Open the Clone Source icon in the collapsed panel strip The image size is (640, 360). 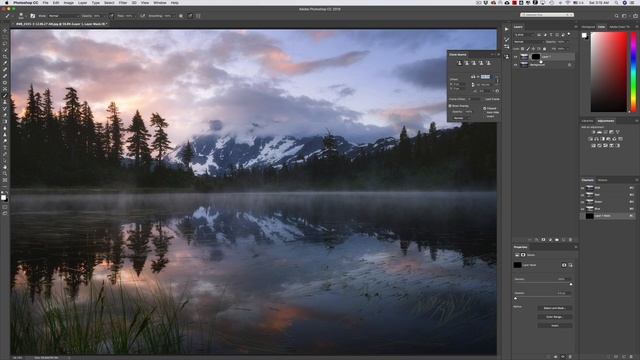(507, 57)
